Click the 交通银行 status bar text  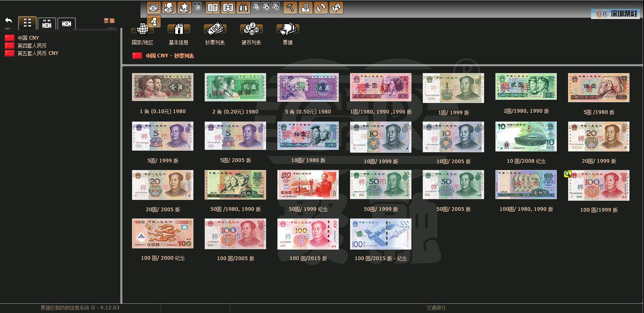pos(436,308)
